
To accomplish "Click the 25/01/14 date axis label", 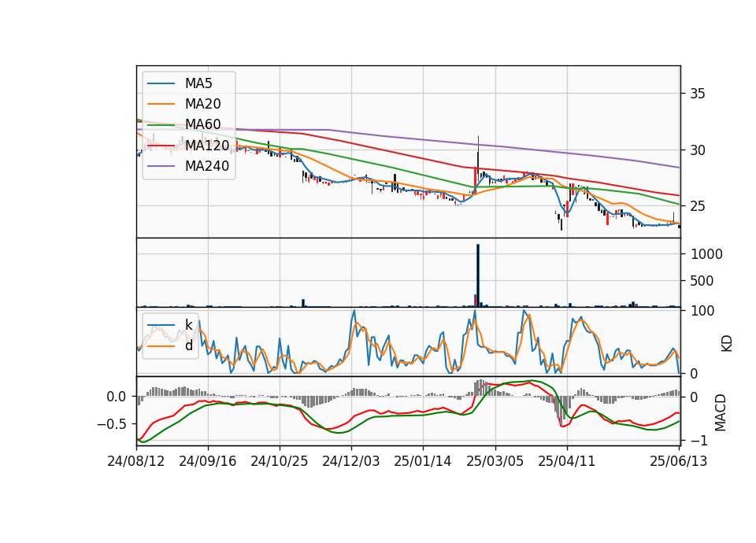I will [423, 461].
